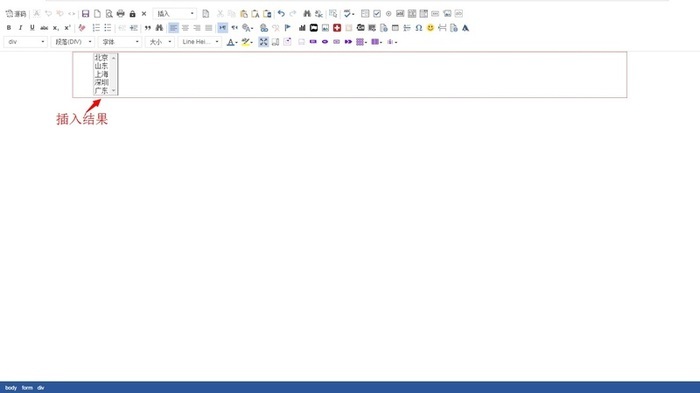Expand the Line Height dropdown
700x393 pixels.
point(200,42)
